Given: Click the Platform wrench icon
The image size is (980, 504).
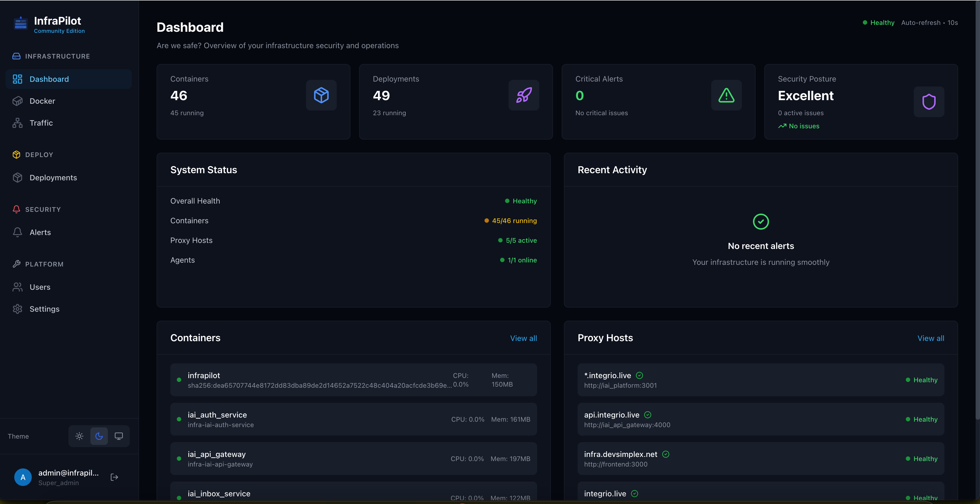Looking at the screenshot, I should pos(16,264).
